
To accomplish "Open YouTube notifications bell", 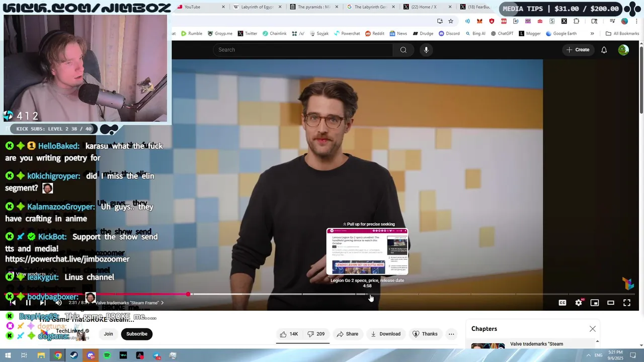I will tap(604, 50).
